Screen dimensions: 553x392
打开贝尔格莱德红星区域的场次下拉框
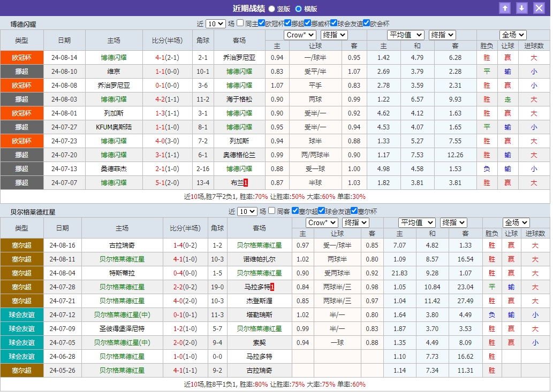click(247, 211)
